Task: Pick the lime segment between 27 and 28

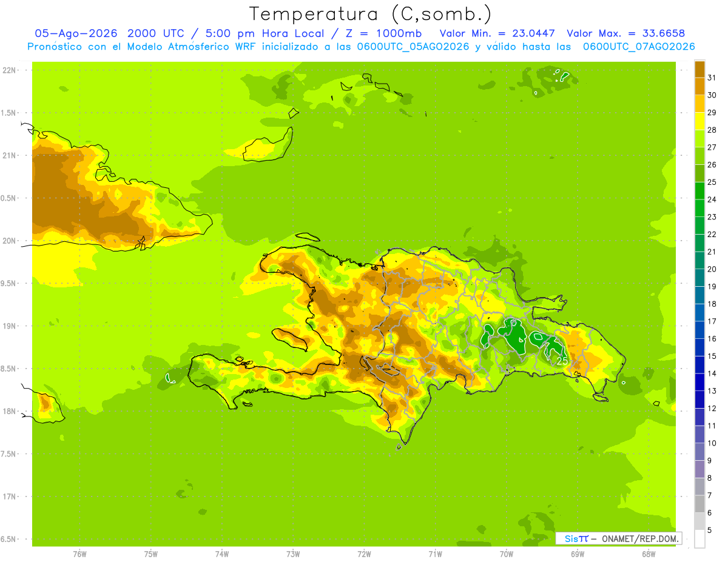Action: tap(699, 139)
